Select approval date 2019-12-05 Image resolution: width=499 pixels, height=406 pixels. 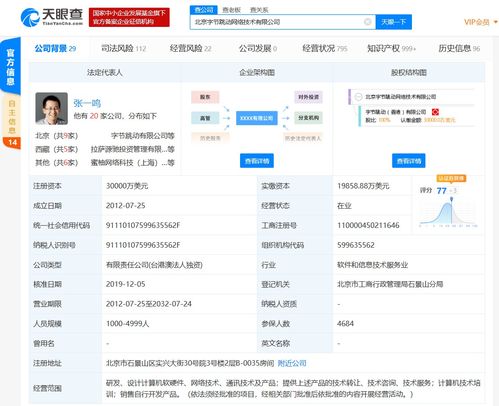pos(125,284)
